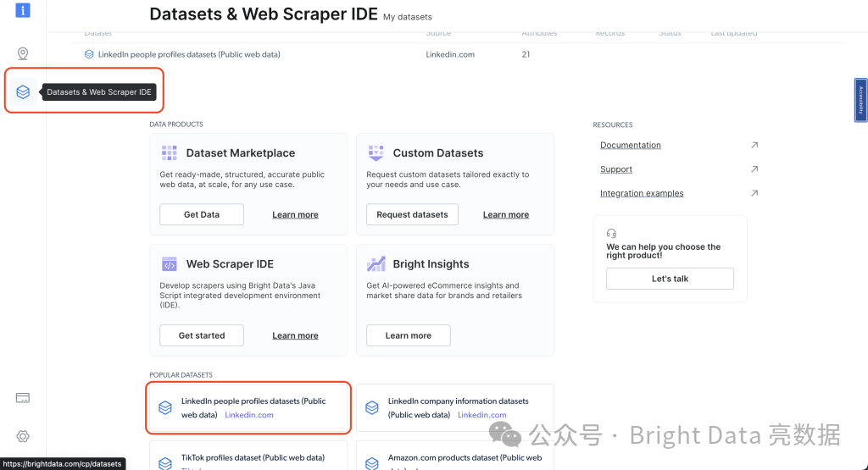This screenshot has width=868, height=470.
Task: Click the attributes value 21
Action: click(526, 54)
